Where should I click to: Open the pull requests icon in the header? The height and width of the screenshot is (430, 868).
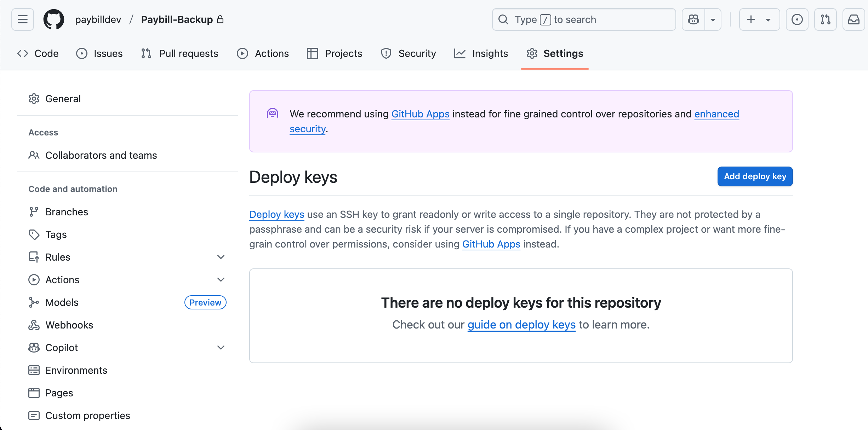tap(825, 19)
